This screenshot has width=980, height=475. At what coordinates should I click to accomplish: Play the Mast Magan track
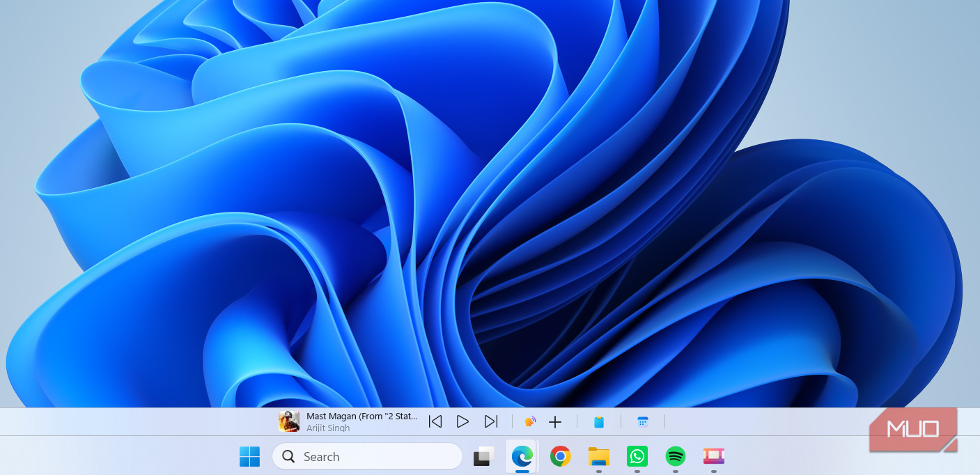pos(462,421)
